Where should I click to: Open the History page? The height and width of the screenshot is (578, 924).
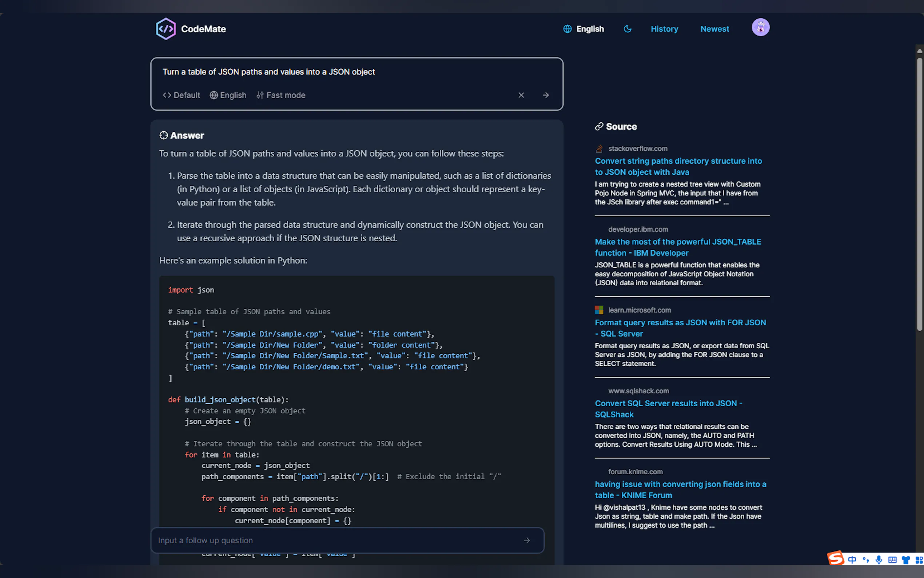[664, 29]
